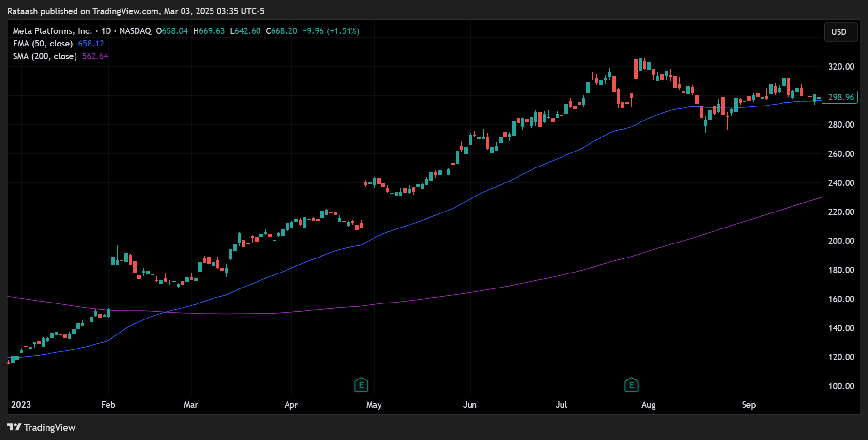Click the 200.00 price axis label

841,241
